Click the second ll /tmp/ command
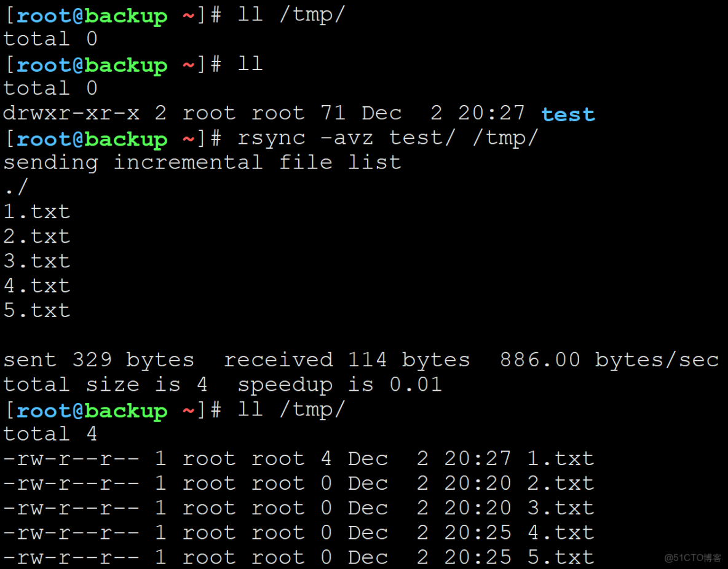Viewport: 728px width, 569px height. click(289, 409)
